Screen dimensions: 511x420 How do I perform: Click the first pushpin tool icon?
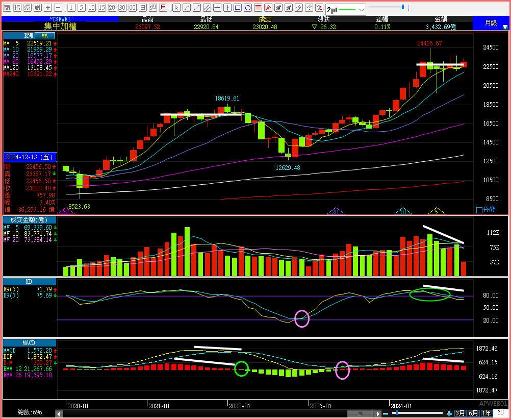pos(278,8)
